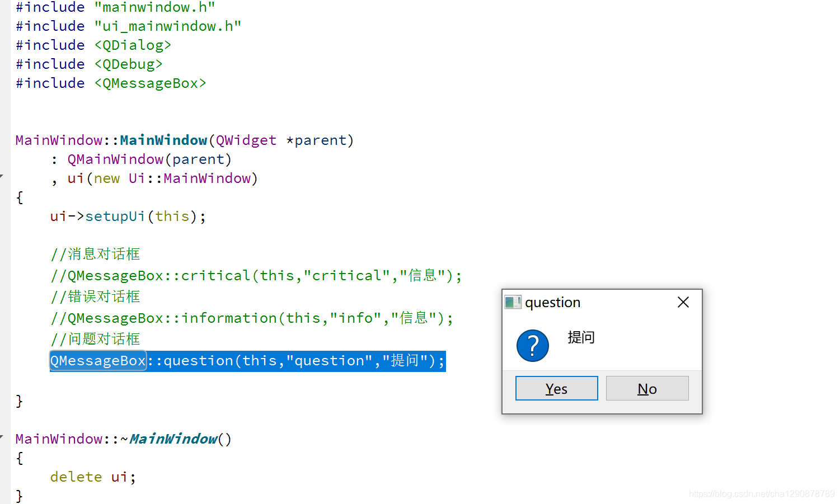Click the //问题对话框 comment

coord(96,339)
